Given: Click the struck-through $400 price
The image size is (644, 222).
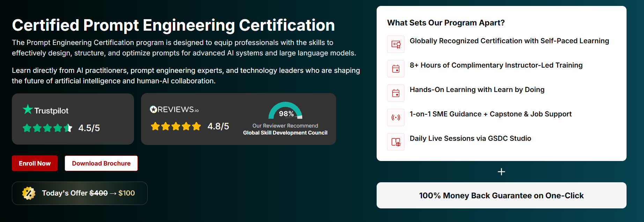Looking at the screenshot, I should (98, 193).
